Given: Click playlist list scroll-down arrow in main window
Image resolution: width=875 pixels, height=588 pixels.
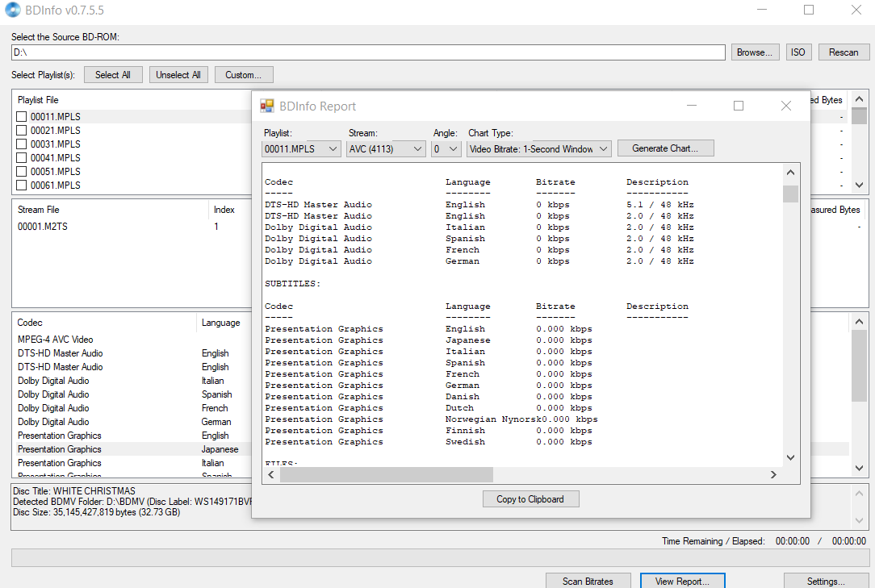Looking at the screenshot, I should point(860,185).
